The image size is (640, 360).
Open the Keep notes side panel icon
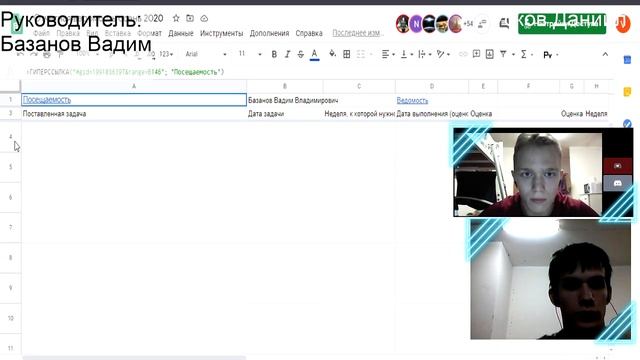point(627,92)
